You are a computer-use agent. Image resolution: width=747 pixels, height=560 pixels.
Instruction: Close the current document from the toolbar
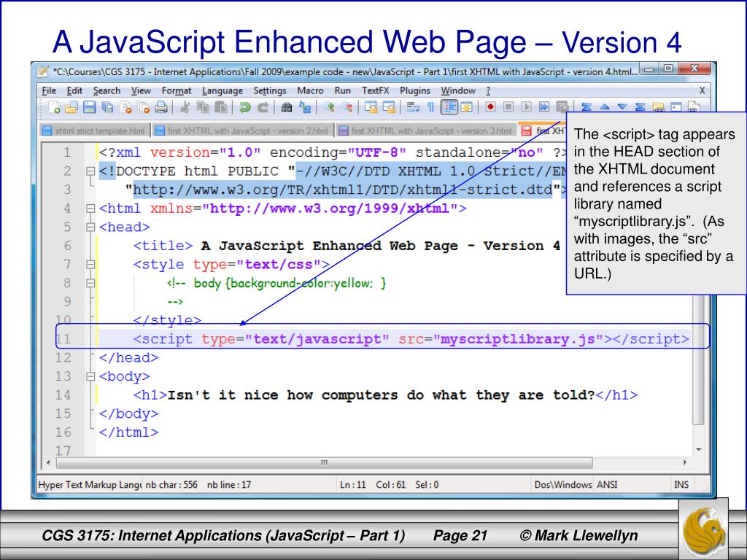[125, 108]
